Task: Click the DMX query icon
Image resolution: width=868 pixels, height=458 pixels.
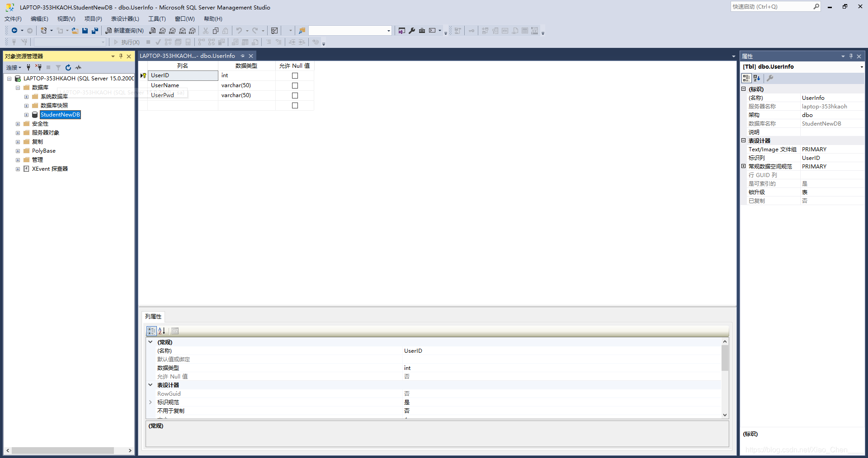Action: [x=172, y=31]
